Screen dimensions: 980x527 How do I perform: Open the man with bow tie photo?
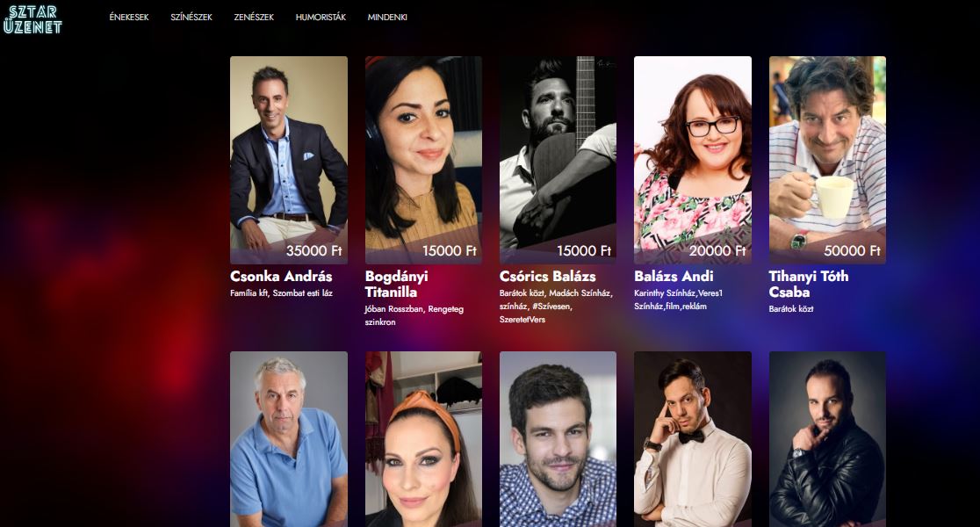click(693, 439)
